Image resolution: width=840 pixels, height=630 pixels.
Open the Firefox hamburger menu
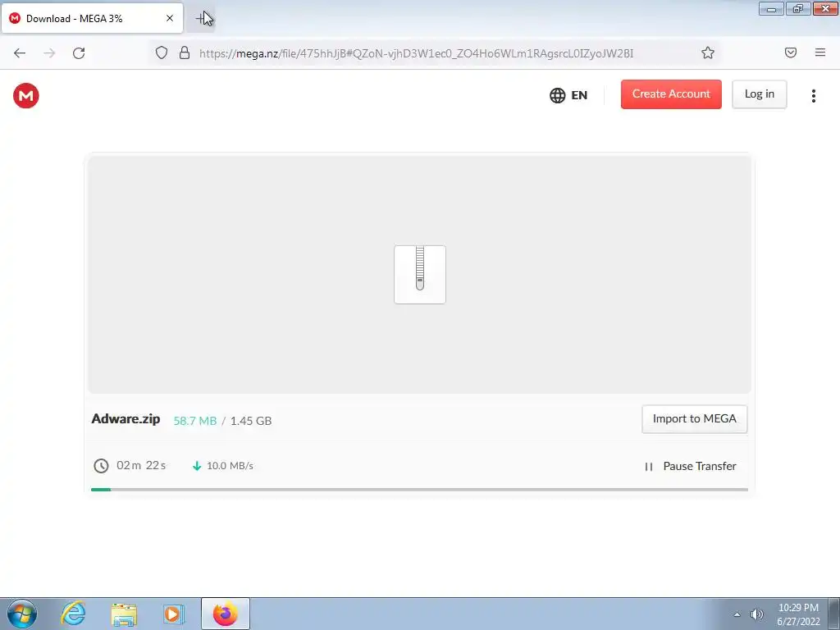[820, 52]
